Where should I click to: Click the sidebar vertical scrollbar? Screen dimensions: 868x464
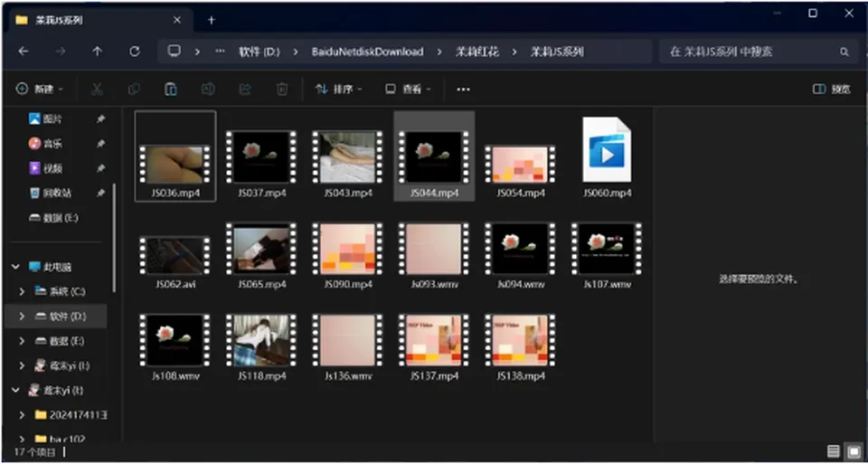coord(115,238)
